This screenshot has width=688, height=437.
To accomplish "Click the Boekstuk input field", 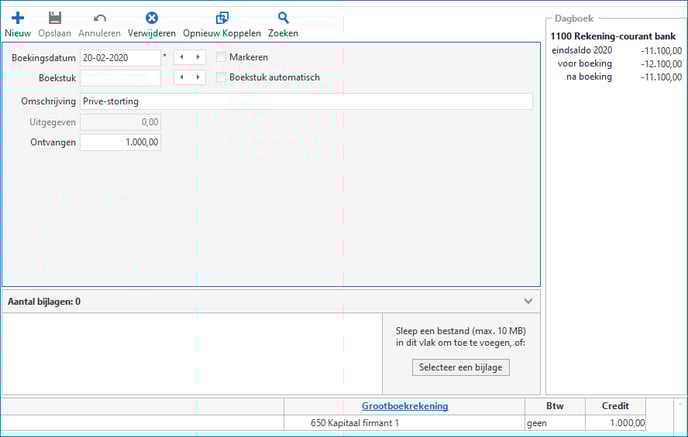I will (120, 78).
